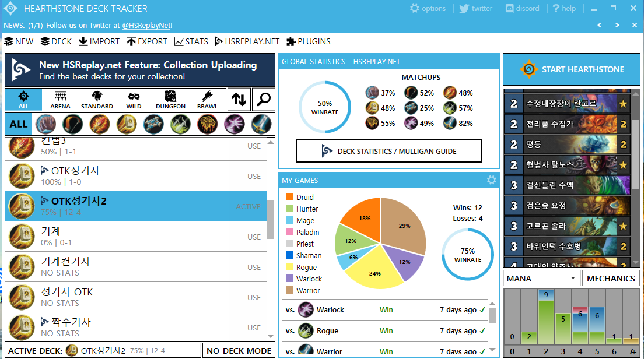This screenshot has height=359, width=644.
Task: Filter decks by Hunter class icon
Action: click(x=73, y=124)
